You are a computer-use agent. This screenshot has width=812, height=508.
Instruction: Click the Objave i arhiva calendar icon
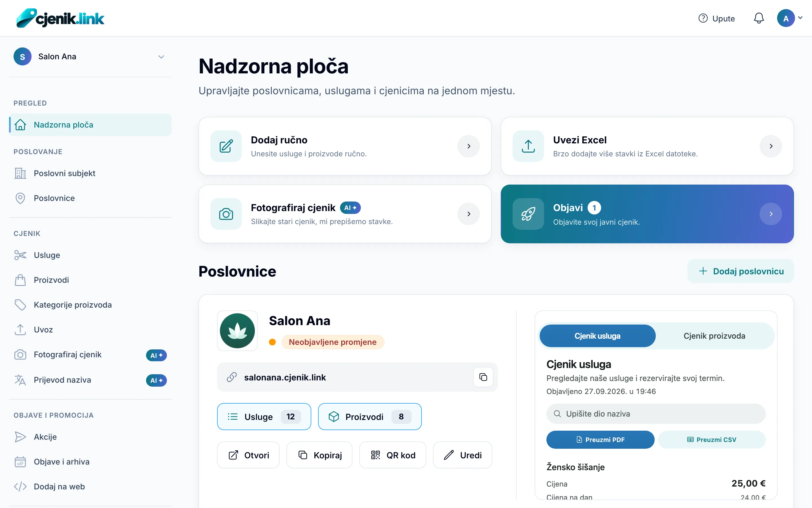click(20, 462)
